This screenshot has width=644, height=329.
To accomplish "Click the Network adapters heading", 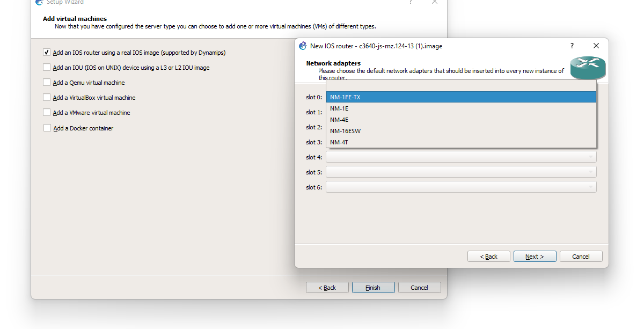I will click(333, 63).
